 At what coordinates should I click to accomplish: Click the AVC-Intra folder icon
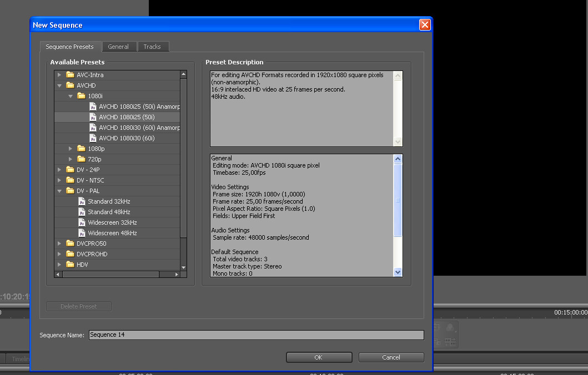point(70,75)
